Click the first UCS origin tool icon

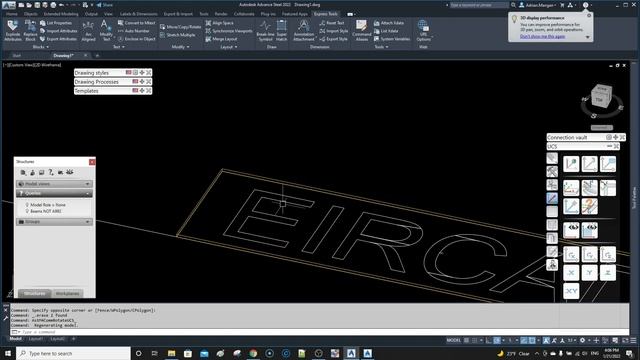tap(571, 164)
